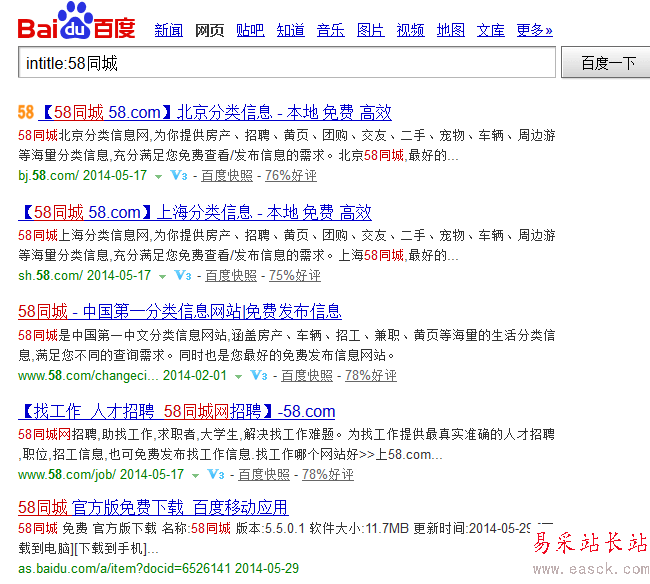The height and width of the screenshot is (584, 650).
Task: Expand the 更多» link
Action: coord(534,30)
